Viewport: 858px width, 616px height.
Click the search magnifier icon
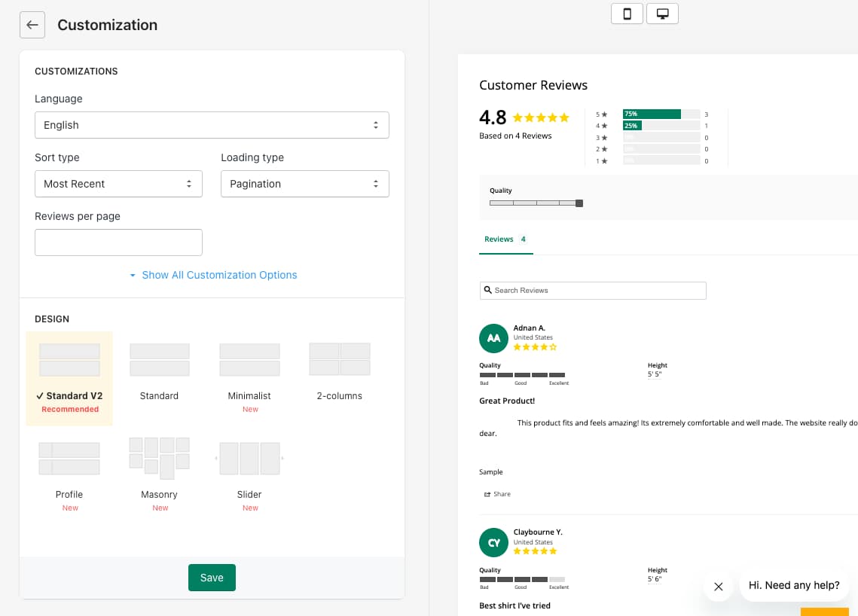[x=488, y=290]
